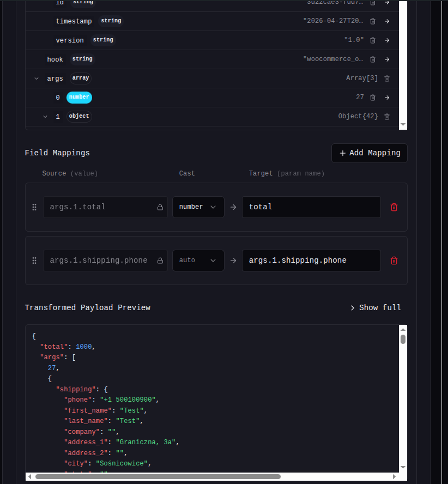Click arrow icon on args item 0 row
Viewport: 448px width, 484px height.
[387, 98]
